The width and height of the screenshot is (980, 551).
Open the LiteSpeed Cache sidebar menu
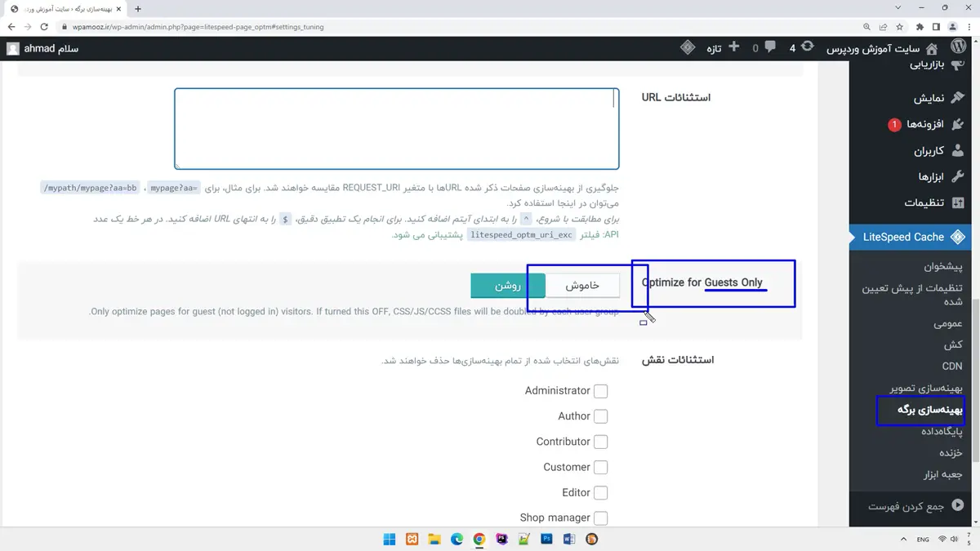click(911, 237)
